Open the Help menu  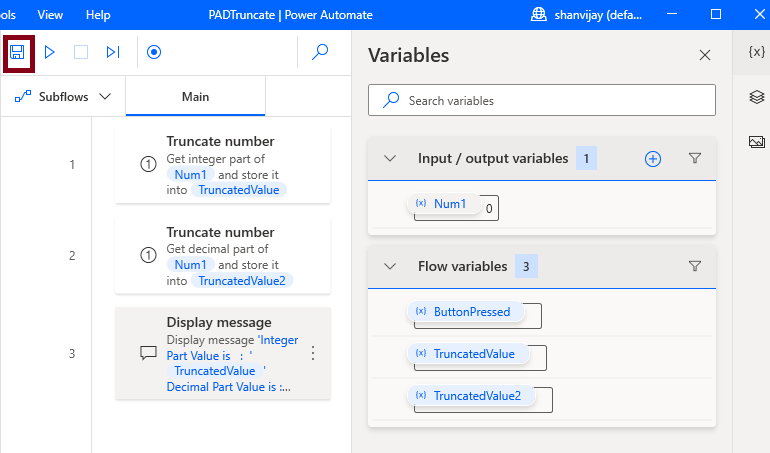pos(98,15)
